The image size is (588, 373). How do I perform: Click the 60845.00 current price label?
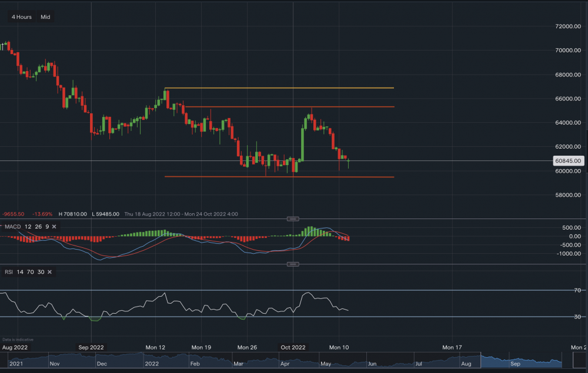[x=568, y=160]
